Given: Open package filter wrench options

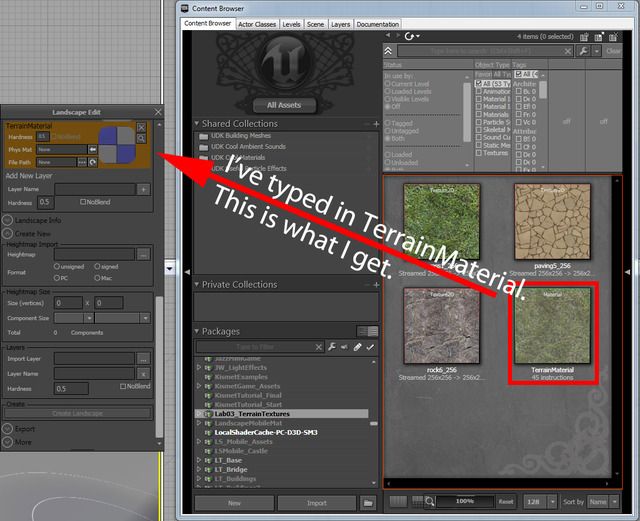Looking at the screenshot, I should [x=331, y=347].
